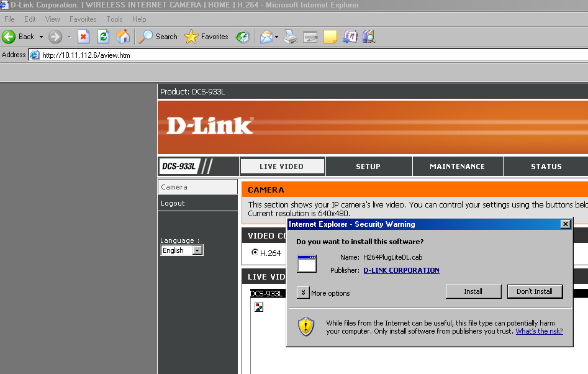Click the Search magnifier in toolbar
588x374 pixels.
point(146,37)
